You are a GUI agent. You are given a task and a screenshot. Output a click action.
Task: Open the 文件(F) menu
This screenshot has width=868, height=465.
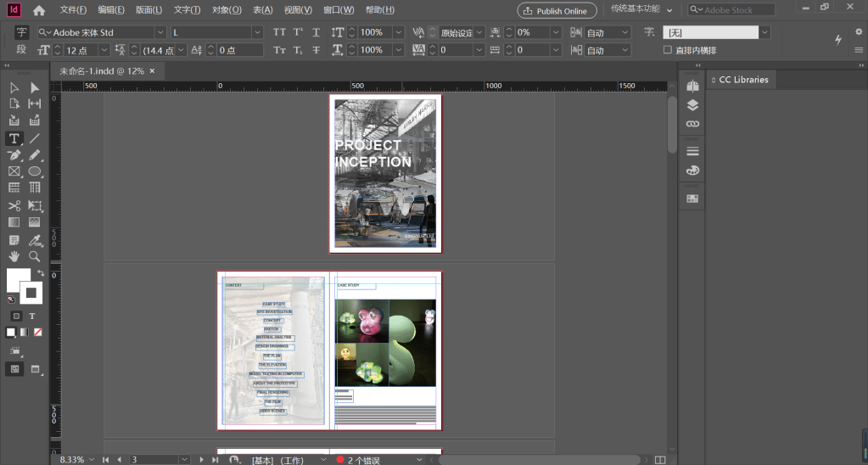click(74, 10)
